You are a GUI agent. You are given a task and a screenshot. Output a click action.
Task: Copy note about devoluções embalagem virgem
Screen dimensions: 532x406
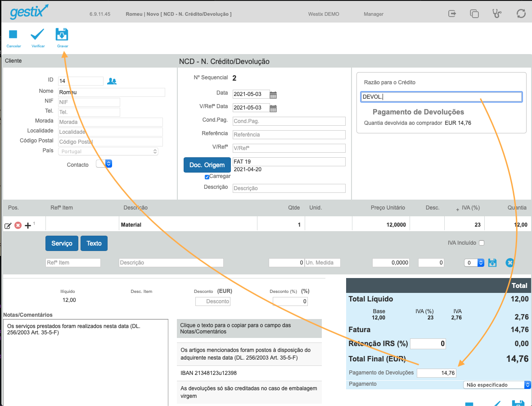click(249, 392)
